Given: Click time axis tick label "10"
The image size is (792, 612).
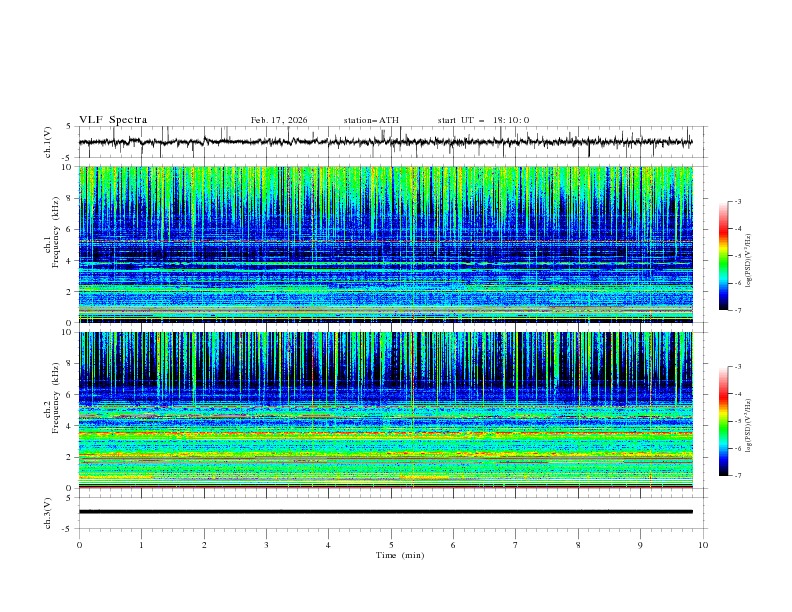Looking at the screenshot, I should click(x=703, y=545).
